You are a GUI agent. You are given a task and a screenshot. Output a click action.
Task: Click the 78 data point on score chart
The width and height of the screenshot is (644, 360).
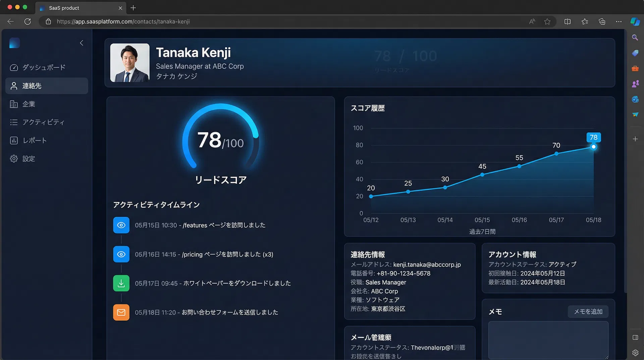pyautogui.click(x=593, y=147)
